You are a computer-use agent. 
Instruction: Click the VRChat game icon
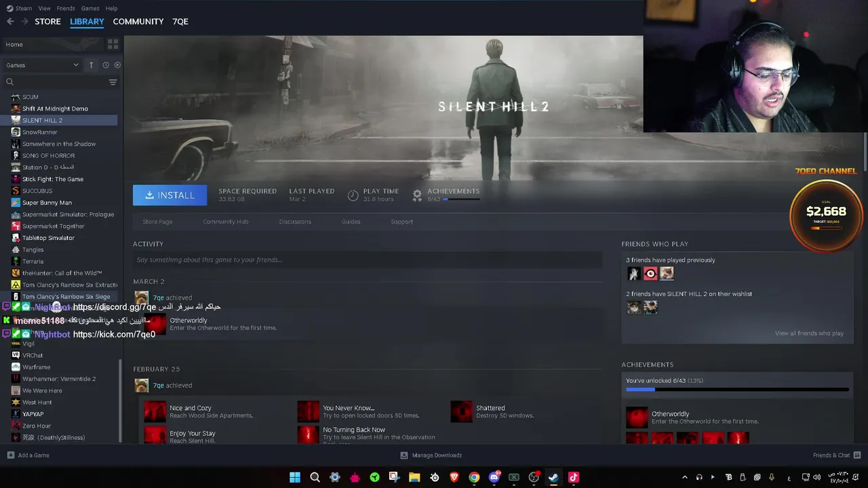point(16,355)
